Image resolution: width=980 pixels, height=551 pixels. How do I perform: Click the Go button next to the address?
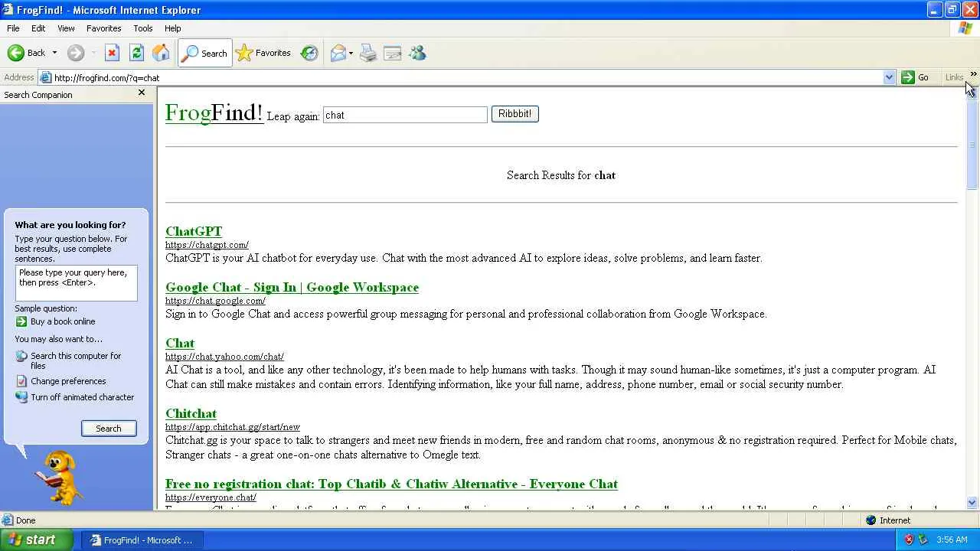click(916, 77)
